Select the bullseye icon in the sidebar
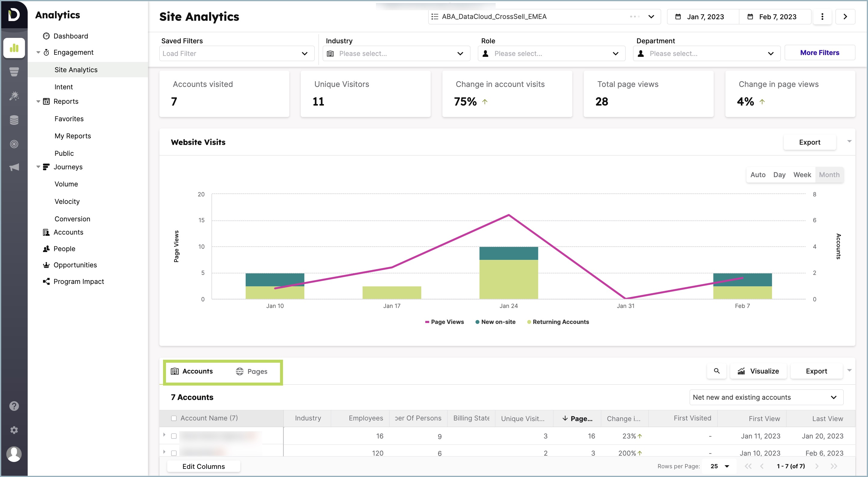 14,143
